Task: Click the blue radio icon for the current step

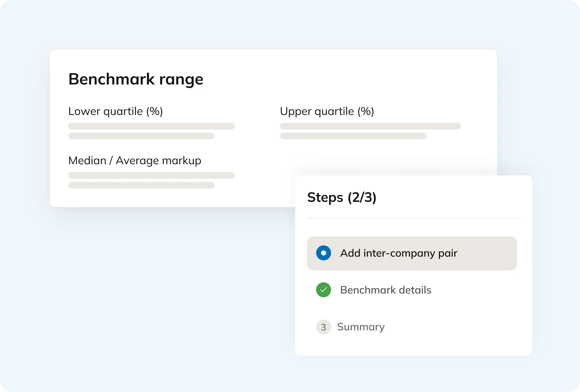Action: 323,253
